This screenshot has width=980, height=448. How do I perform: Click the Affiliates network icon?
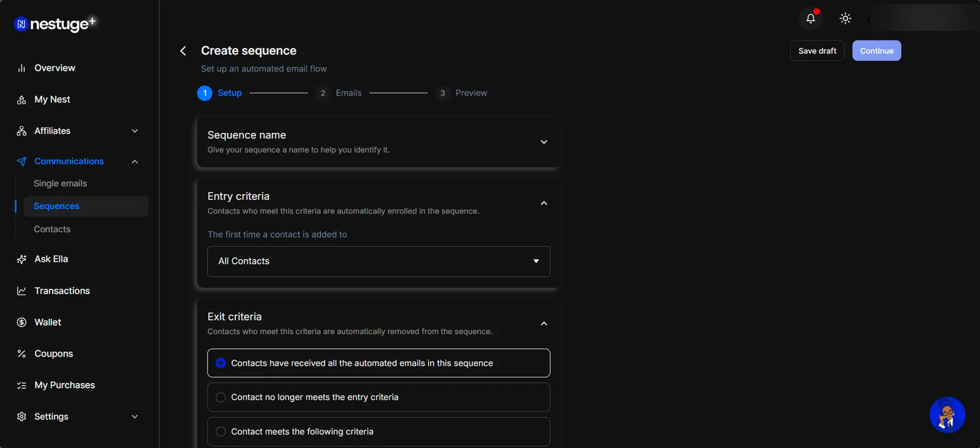point(21,131)
